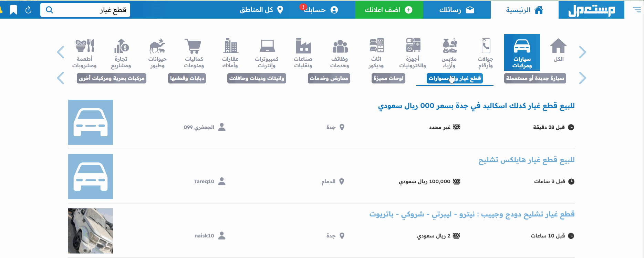
Task: Click the refresh icon in top bar
Action: (29, 10)
